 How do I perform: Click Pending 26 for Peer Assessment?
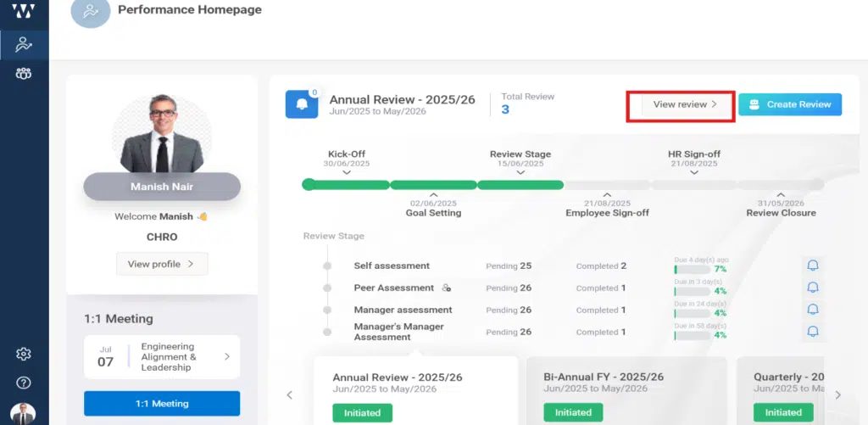coord(509,288)
